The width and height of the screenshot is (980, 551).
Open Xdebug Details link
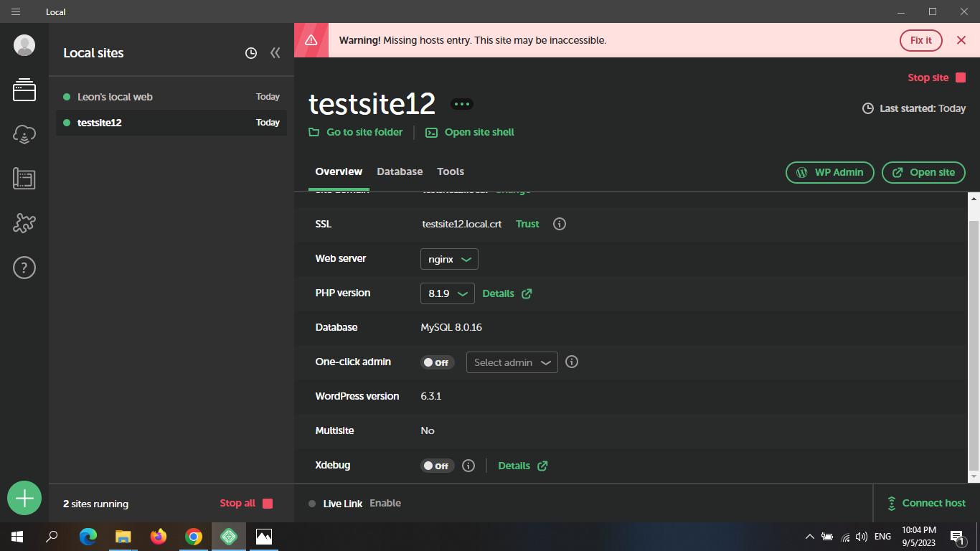click(523, 466)
